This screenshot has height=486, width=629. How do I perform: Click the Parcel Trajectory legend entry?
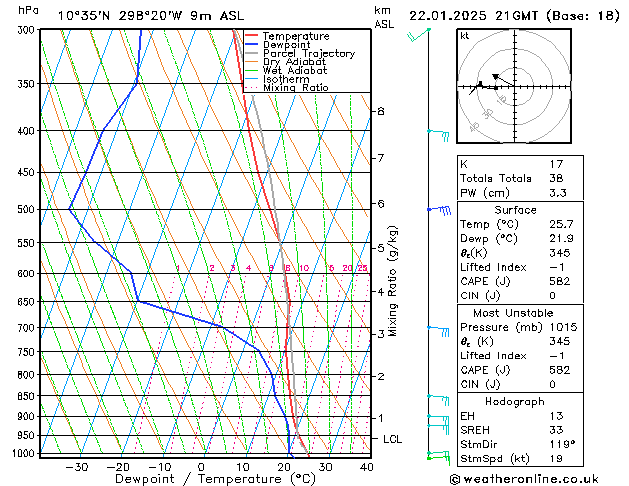[309, 53]
